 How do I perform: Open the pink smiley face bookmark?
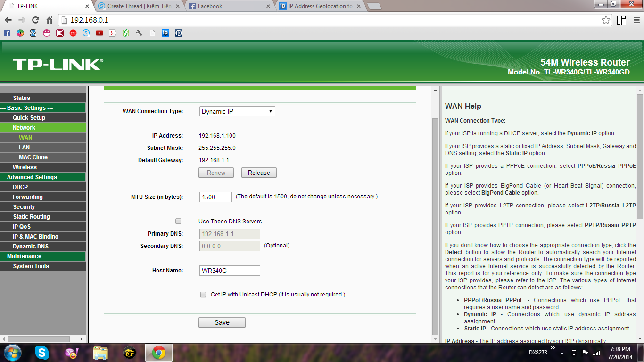pyautogui.click(x=46, y=33)
